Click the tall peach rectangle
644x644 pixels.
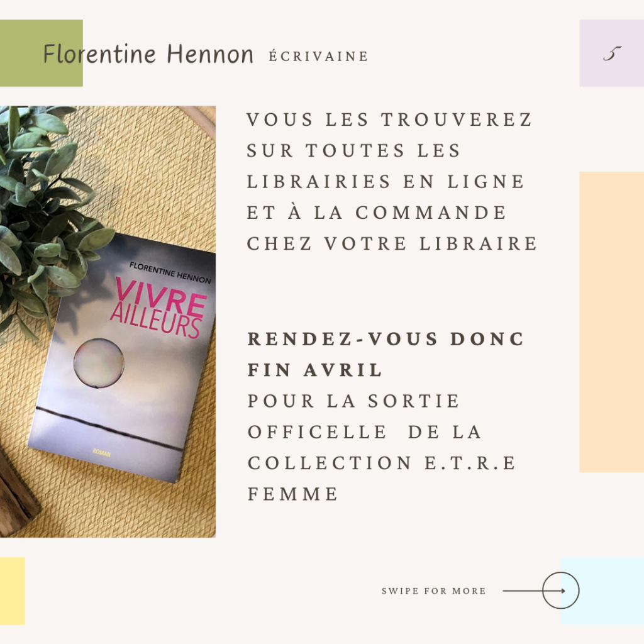pyautogui.click(x=611, y=322)
